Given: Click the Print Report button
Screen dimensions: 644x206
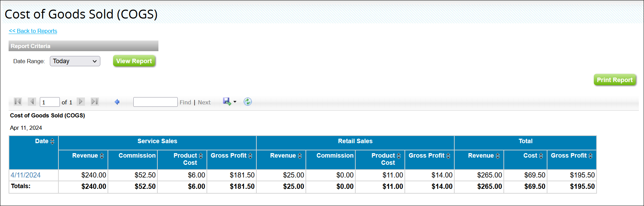Looking at the screenshot, I should click(614, 80).
